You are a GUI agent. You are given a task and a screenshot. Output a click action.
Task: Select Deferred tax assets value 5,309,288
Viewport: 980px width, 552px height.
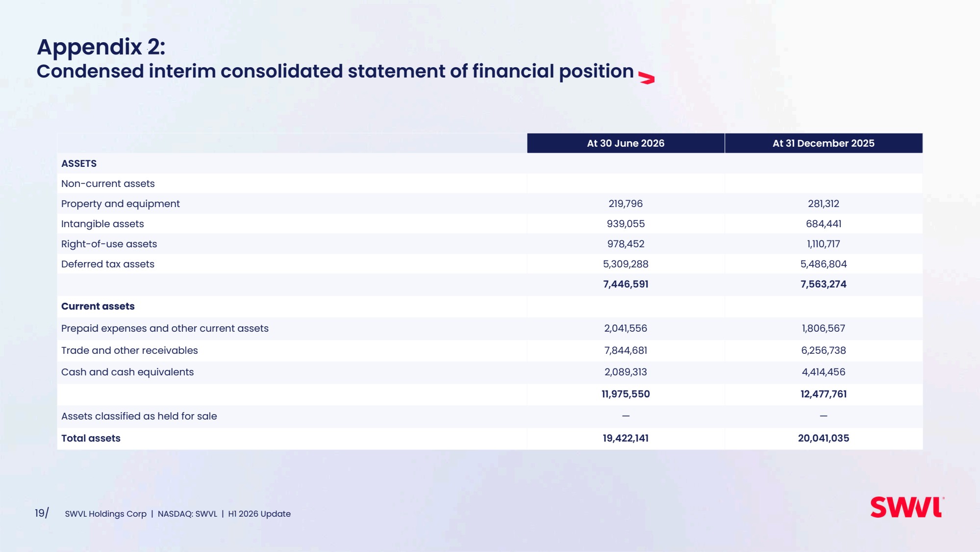pyautogui.click(x=626, y=264)
